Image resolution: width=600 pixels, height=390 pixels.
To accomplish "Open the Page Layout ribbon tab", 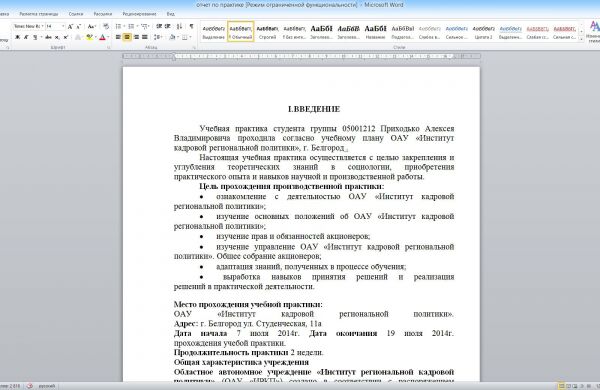I will pos(39,14).
